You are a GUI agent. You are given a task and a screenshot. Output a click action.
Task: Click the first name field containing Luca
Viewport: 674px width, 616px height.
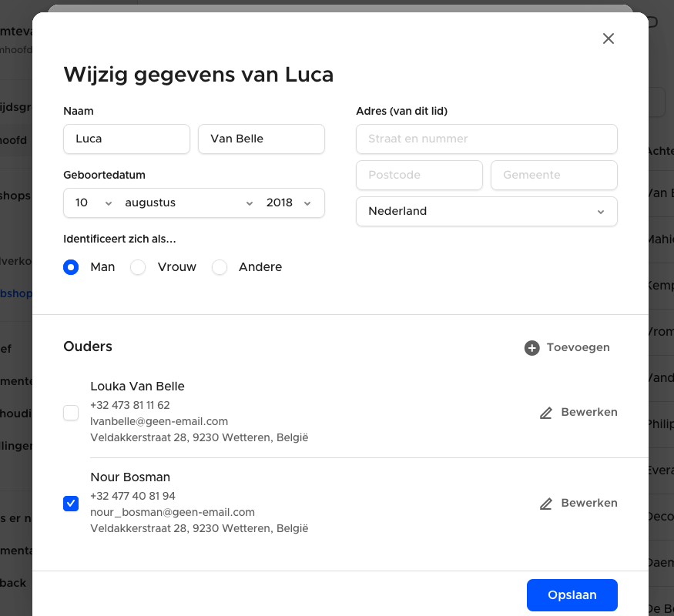pyautogui.click(x=126, y=139)
